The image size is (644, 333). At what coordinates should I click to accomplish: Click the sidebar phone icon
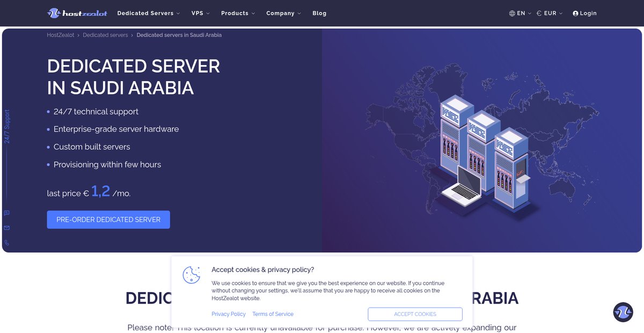pyautogui.click(x=7, y=243)
